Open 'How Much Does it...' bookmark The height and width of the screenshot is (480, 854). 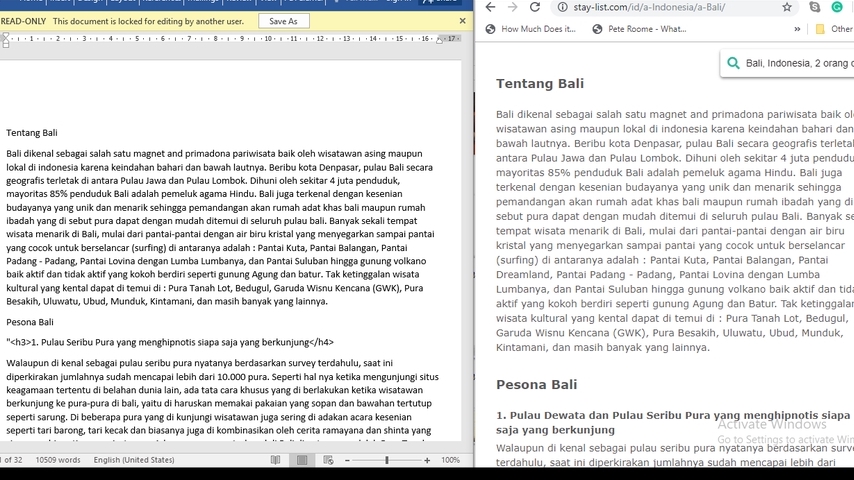click(531, 29)
